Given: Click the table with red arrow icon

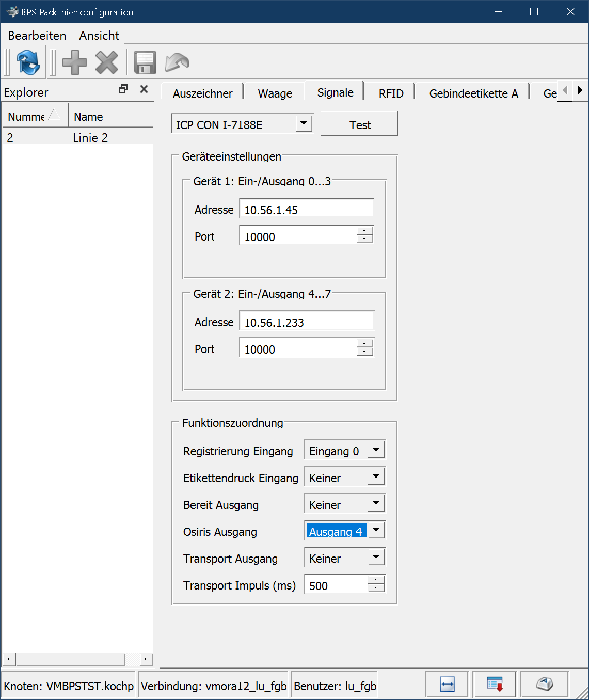Looking at the screenshot, I should 495,685.
